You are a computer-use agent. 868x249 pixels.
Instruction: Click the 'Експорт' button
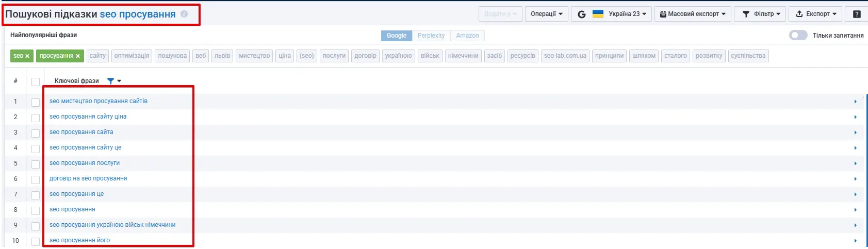click(x=815, y=14)
